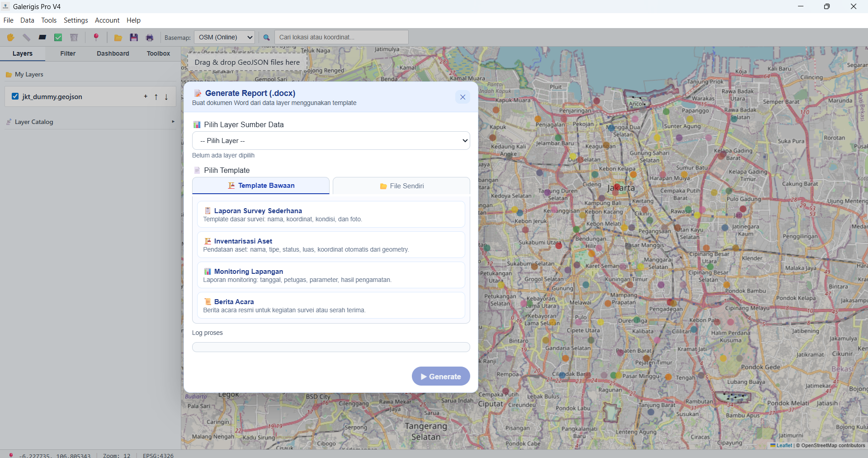Click the Drag & drop GeoJSON drop zone

[x=247, y=62]
